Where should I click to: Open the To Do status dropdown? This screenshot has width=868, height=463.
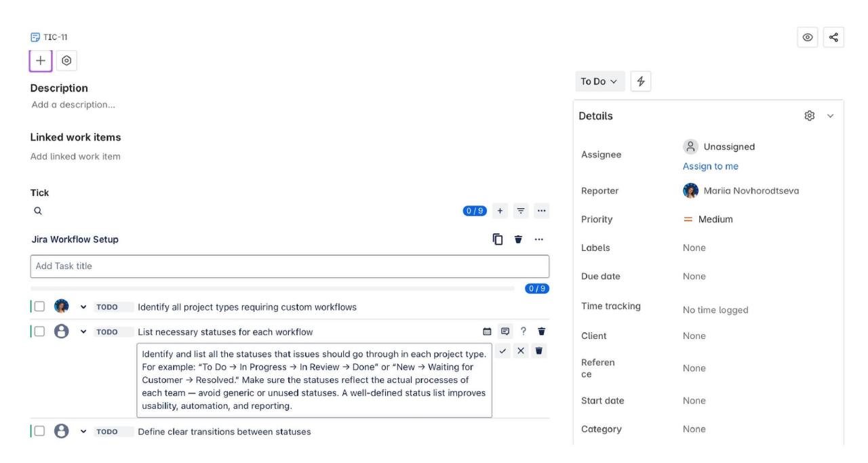click(x=599, y=81)
